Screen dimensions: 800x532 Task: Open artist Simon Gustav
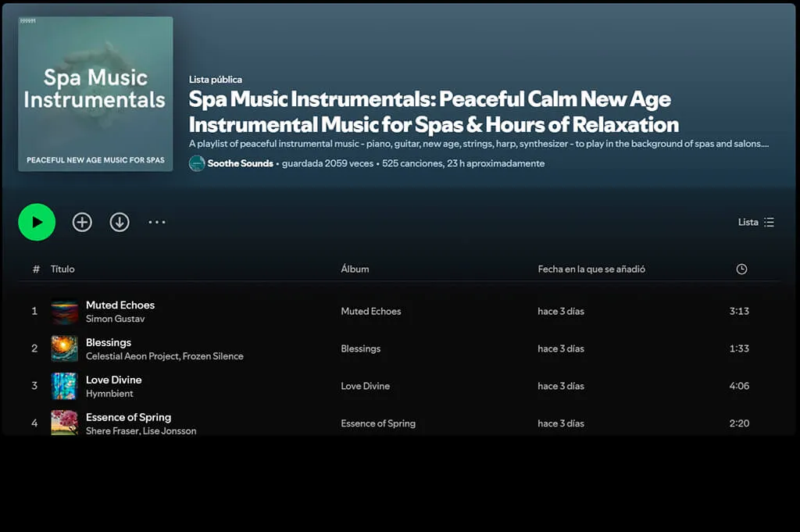coord(116,319)
